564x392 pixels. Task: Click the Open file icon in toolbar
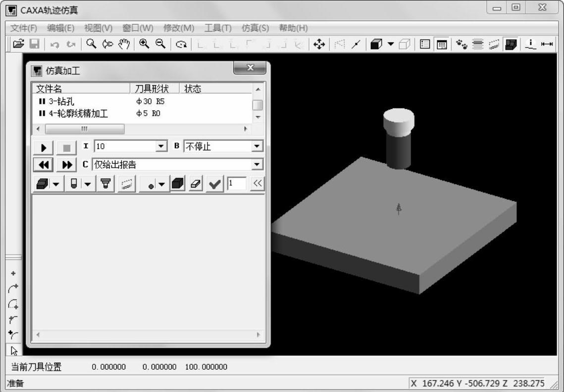click(x=18, y=44)
